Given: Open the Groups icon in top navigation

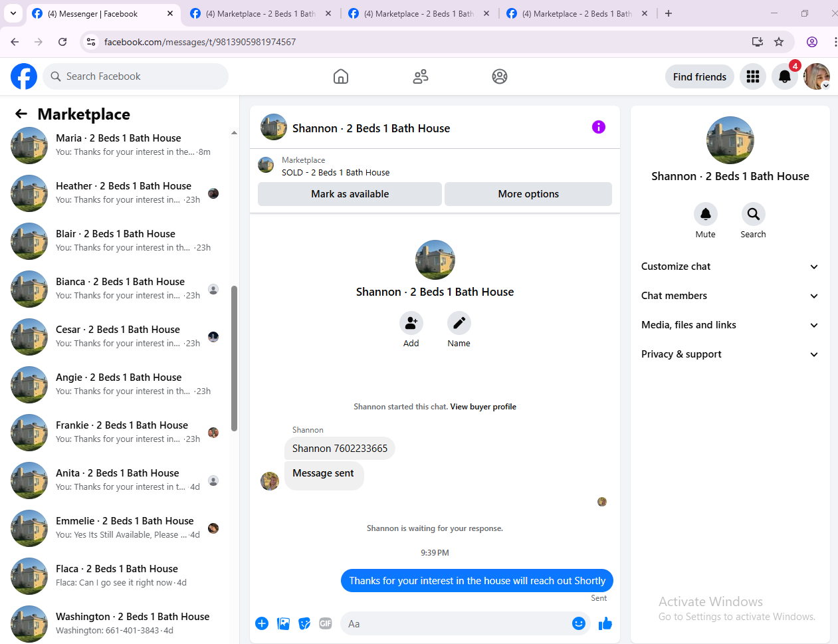Looking at the screenshot, I should pos(500,76).
